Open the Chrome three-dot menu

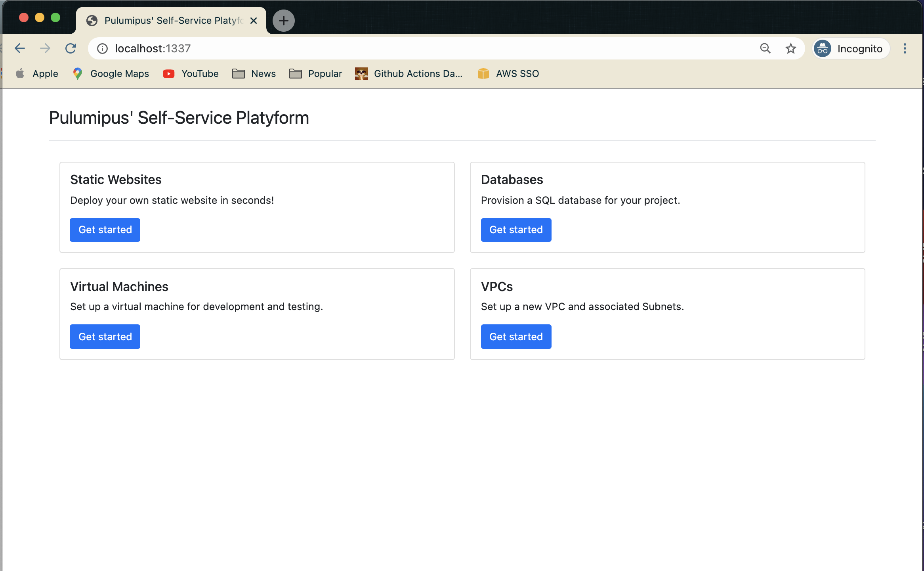(905, 48)
